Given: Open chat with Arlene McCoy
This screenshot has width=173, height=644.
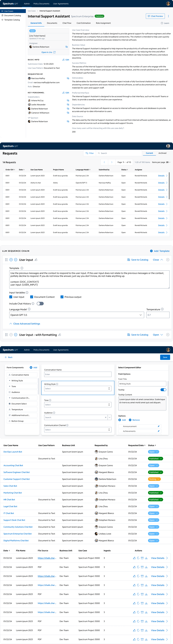Looking at the screenshot, I should point(68,100).
